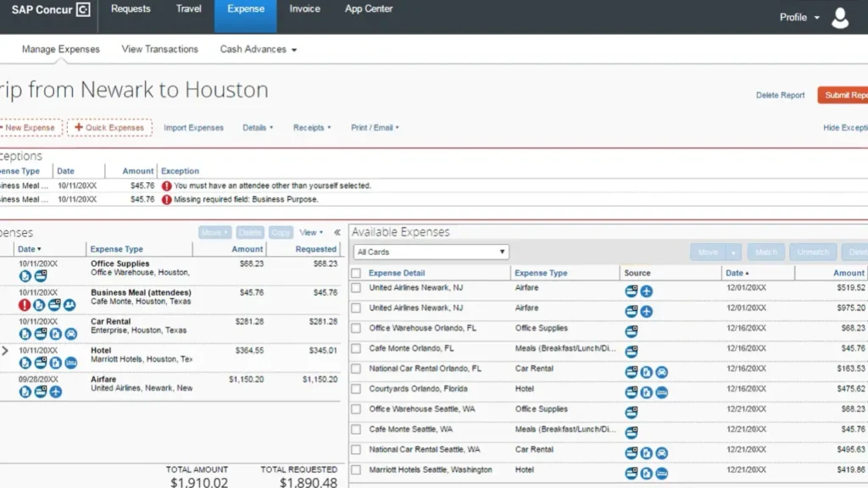Click the card icon for Office Warehouse Seattle
Viewport: 868px width, 488px height.
631,413
